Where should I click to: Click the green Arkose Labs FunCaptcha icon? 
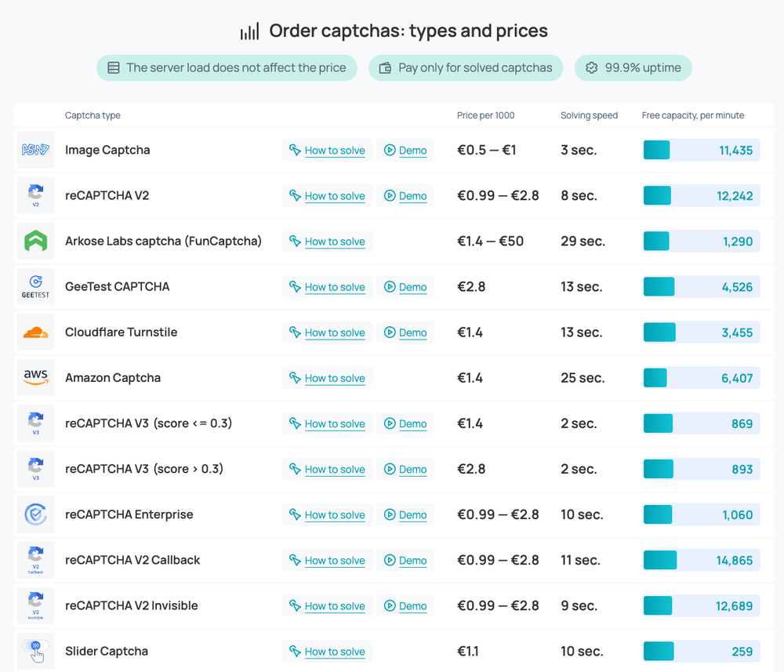[35, 241]
